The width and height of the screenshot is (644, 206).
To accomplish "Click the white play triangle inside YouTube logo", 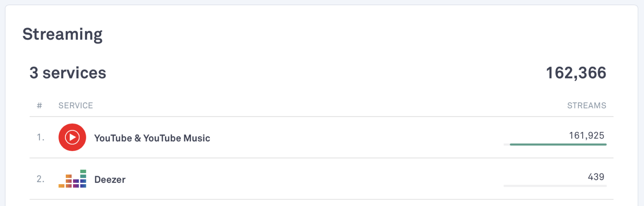I will click(x=73, y=137).
